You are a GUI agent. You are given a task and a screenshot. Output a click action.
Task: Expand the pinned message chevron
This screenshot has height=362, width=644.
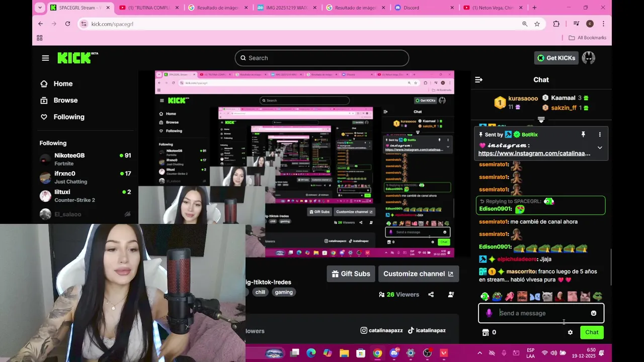pyautogui.click(x=600, y=148)
